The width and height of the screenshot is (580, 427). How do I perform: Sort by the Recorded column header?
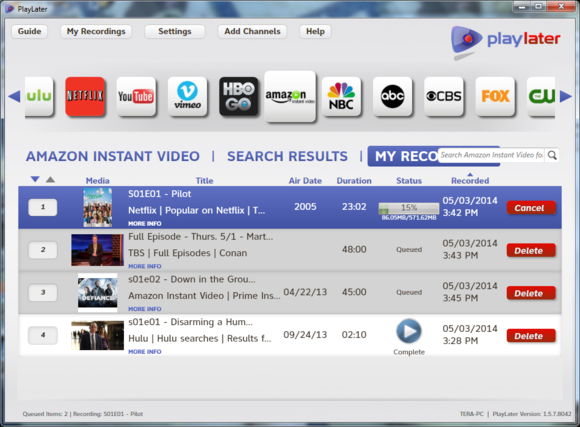[x=470, y=181]
